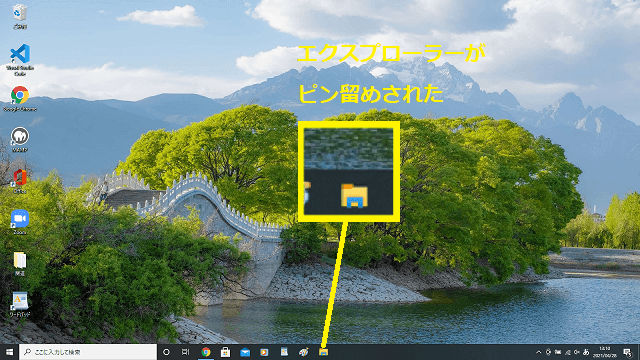
Task: Show hidden system tray icons
Action: [538, 352]
